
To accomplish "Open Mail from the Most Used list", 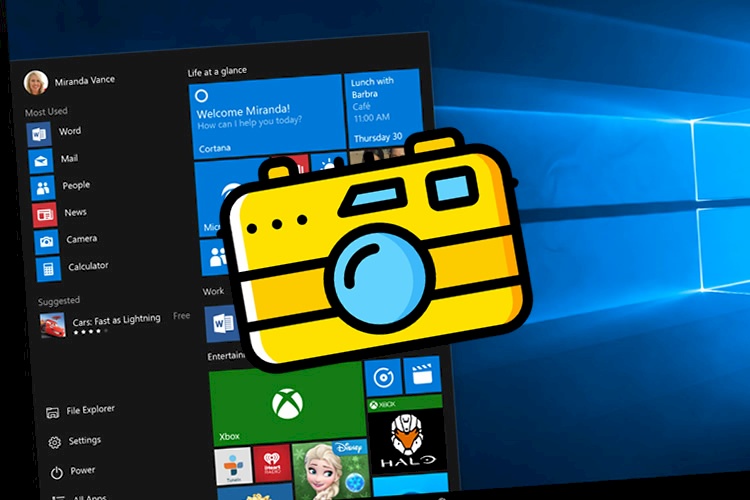I will coord(54,160).
